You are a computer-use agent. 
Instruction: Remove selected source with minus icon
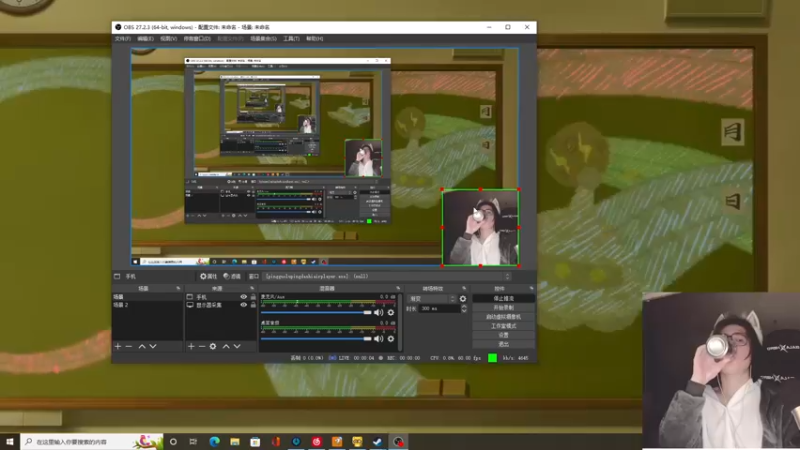coord(202,346)
